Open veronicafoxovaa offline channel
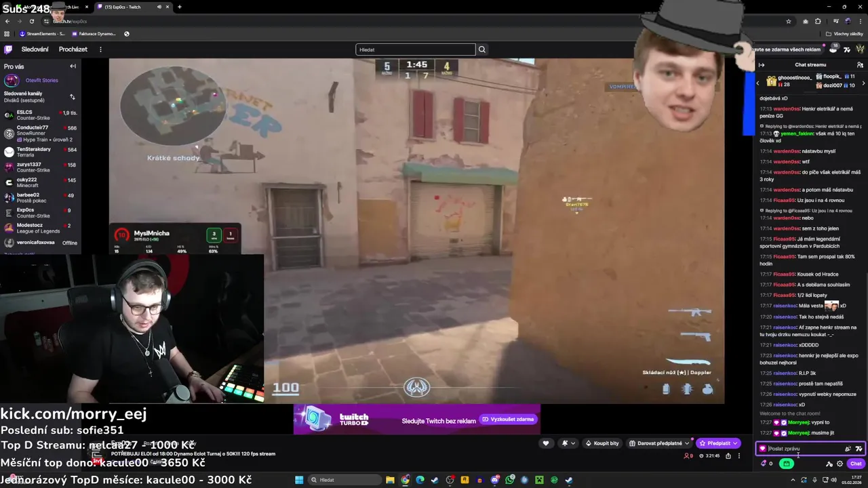 (41, 243)
